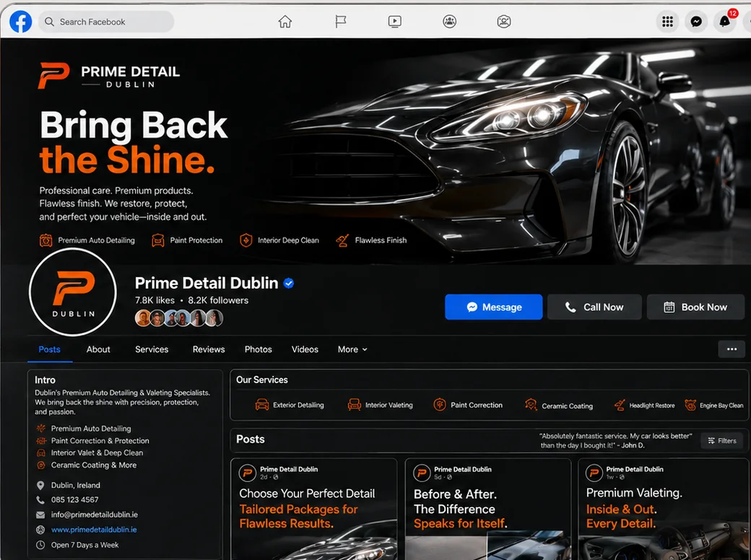
Task: Click the Interior Valeting seat icon
Action: (355, 405)
